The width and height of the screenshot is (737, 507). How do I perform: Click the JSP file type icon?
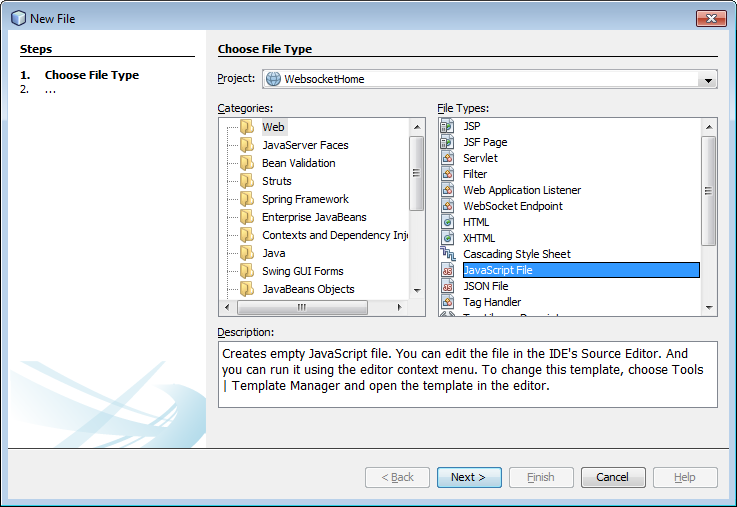point(447,126)
